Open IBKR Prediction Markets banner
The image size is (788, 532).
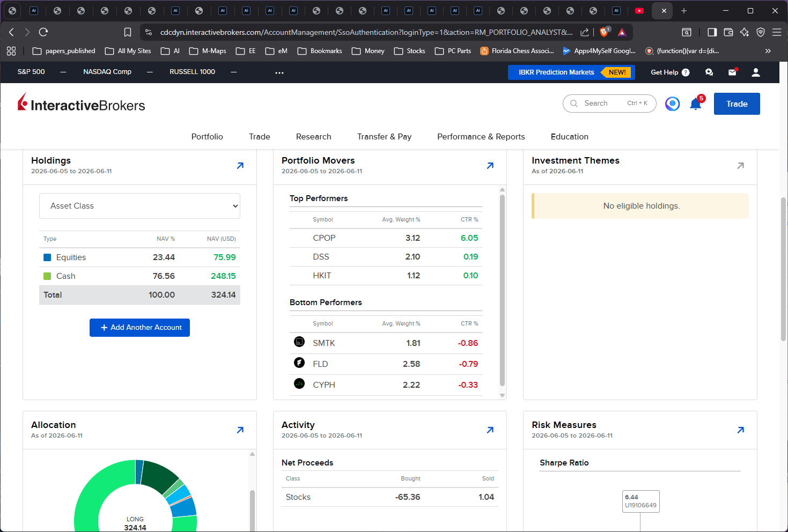(571, 72)
